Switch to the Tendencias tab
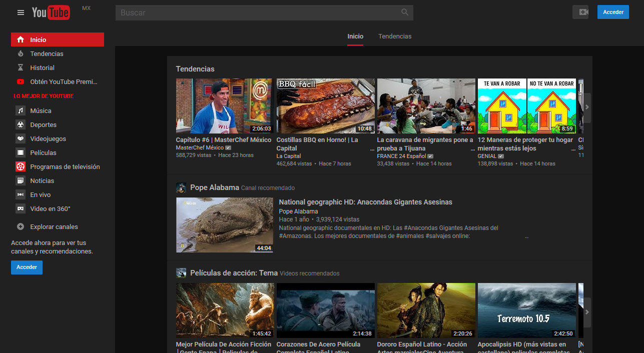The image size is (644, 353). [x=395, y=36]
